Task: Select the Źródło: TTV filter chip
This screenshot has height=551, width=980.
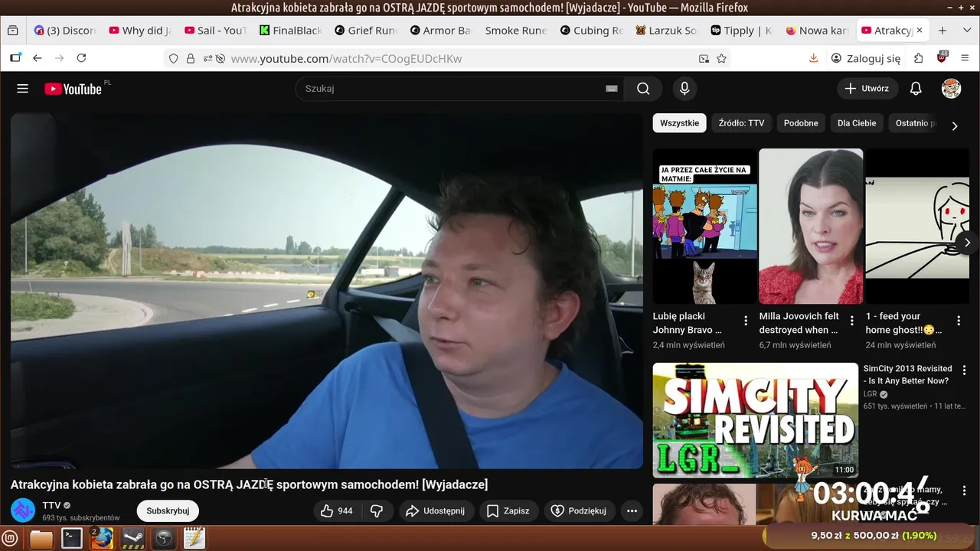Action: point(741,123)
